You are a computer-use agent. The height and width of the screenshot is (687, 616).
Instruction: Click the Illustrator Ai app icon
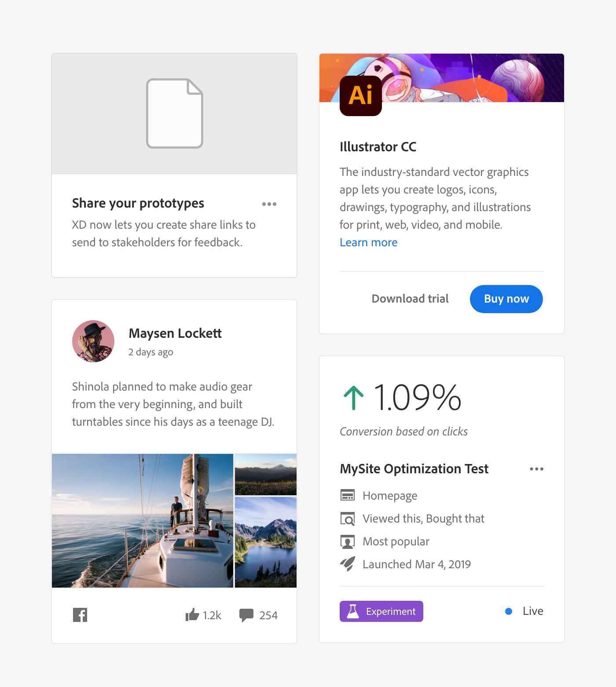(360, 96)
